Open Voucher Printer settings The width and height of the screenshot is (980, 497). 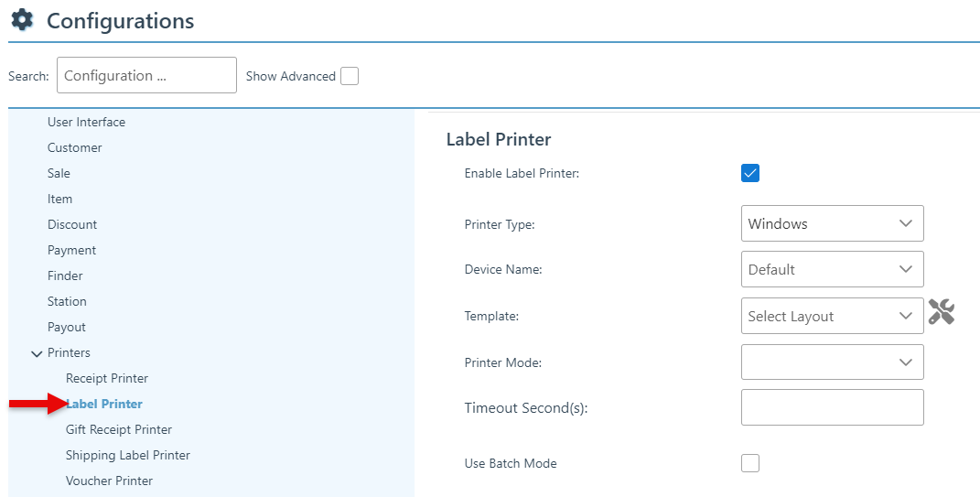[109, 481]
